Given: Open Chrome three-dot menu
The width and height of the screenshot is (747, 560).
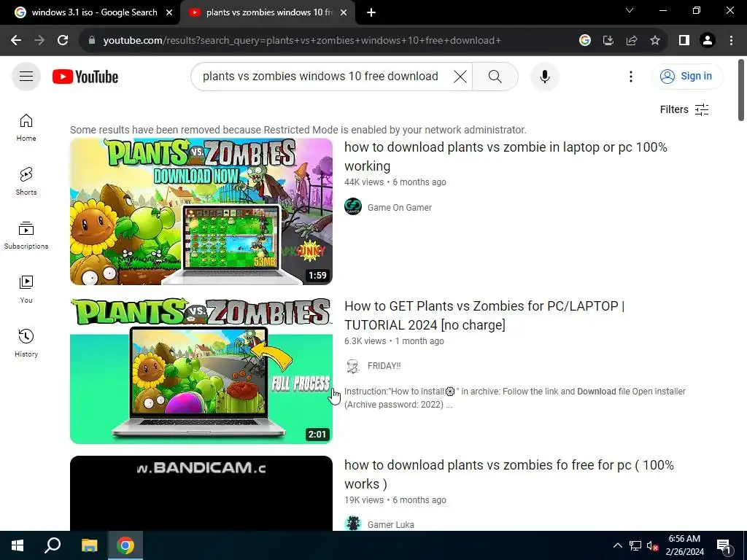Looking at the screenshot, I should tap(731, 41).
